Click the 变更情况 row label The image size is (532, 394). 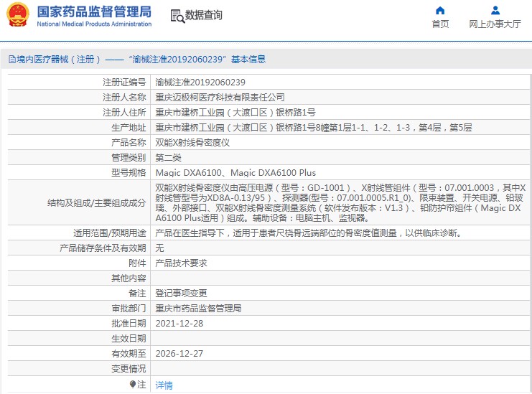point(129,369)
